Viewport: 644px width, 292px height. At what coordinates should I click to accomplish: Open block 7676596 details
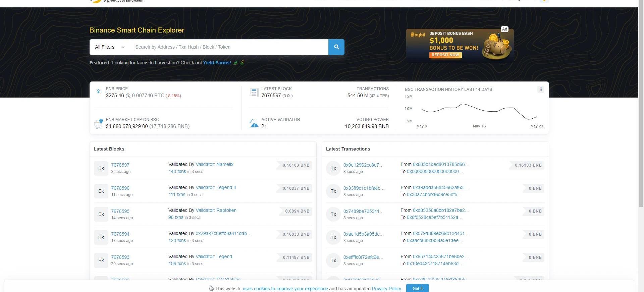click(120, 188)
